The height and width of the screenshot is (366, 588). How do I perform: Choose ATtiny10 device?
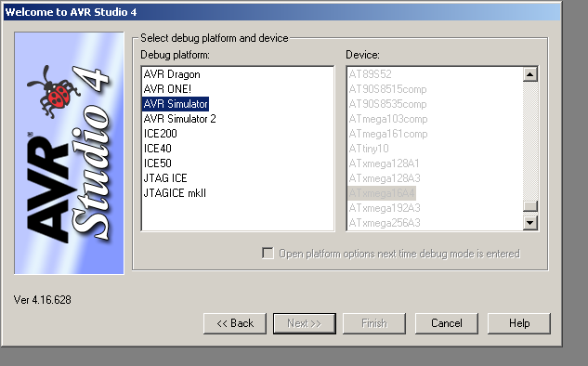point(369,149)
